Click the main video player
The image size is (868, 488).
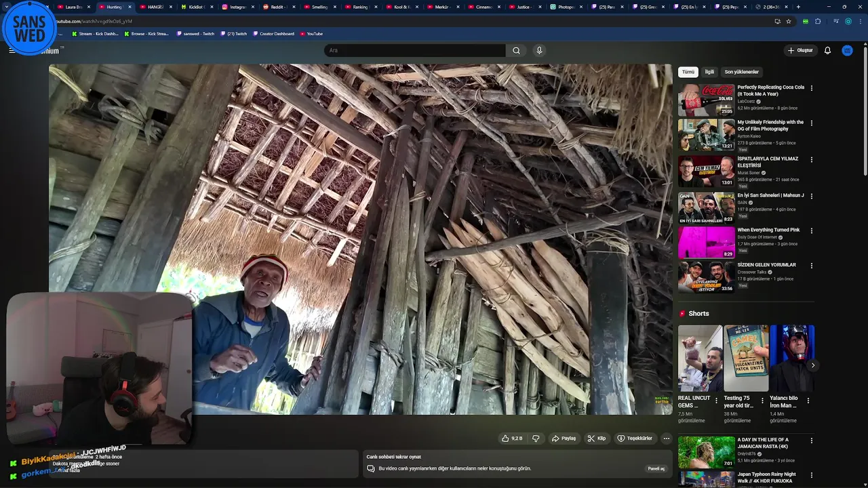tap(360, 239)
